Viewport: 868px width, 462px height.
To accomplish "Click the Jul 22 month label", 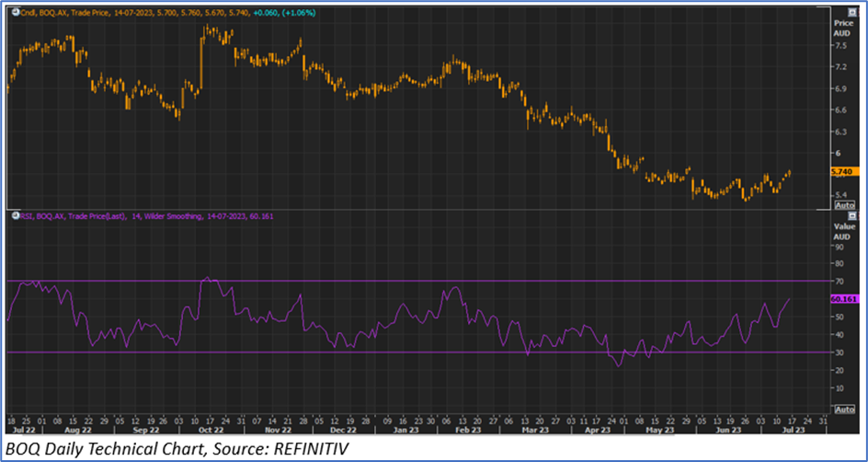I will tap(25, 429).
